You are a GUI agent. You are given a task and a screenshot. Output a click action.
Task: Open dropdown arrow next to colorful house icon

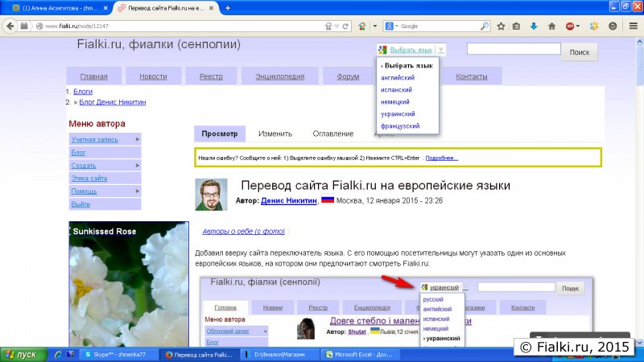374,27
